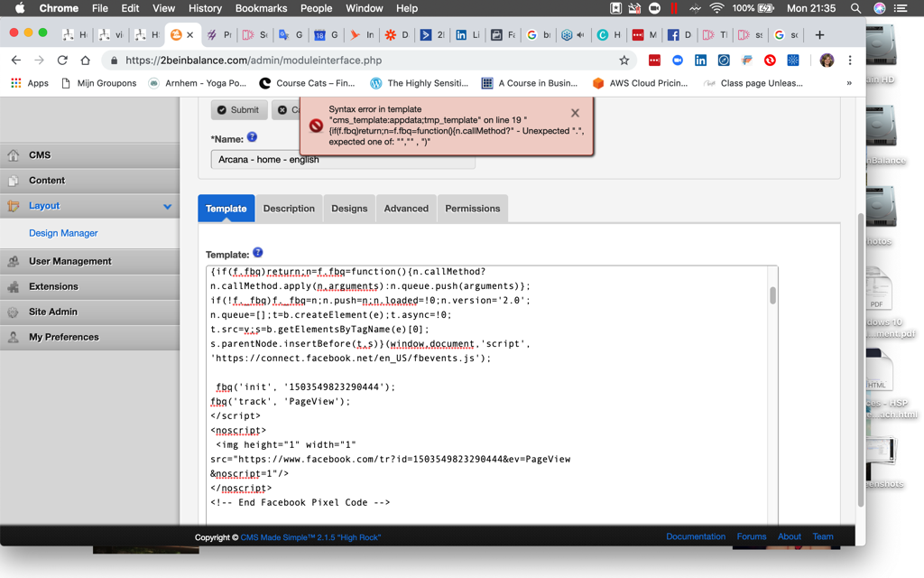
Task: Click the browser home icon
Action: pos(86,61)
